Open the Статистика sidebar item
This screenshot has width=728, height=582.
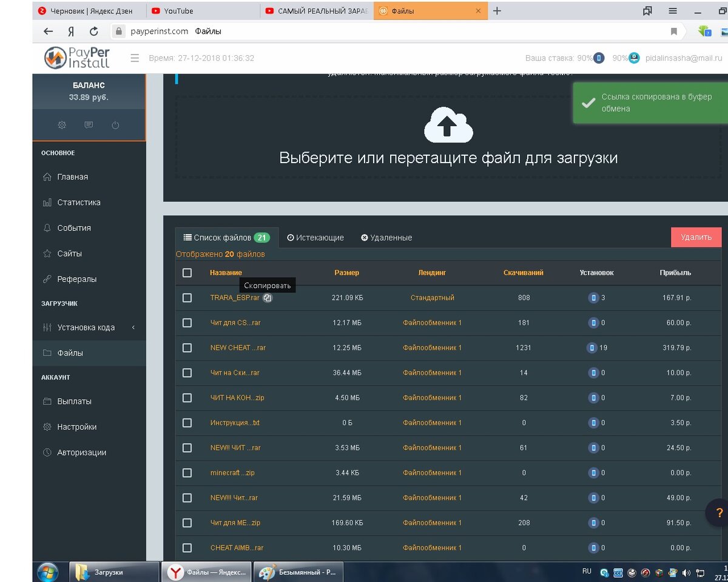click(89, 202)
